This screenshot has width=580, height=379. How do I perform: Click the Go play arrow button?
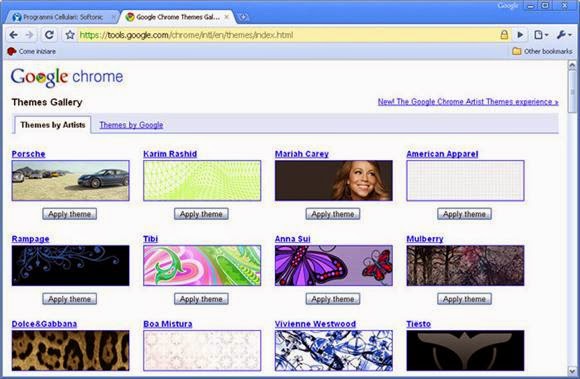point(520,35)
